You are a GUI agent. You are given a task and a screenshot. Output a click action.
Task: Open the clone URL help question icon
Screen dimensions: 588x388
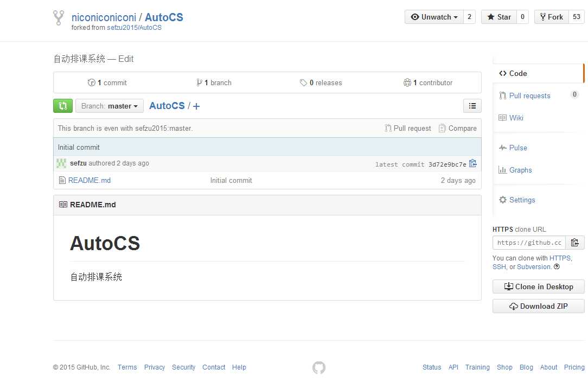click(557, 267)
